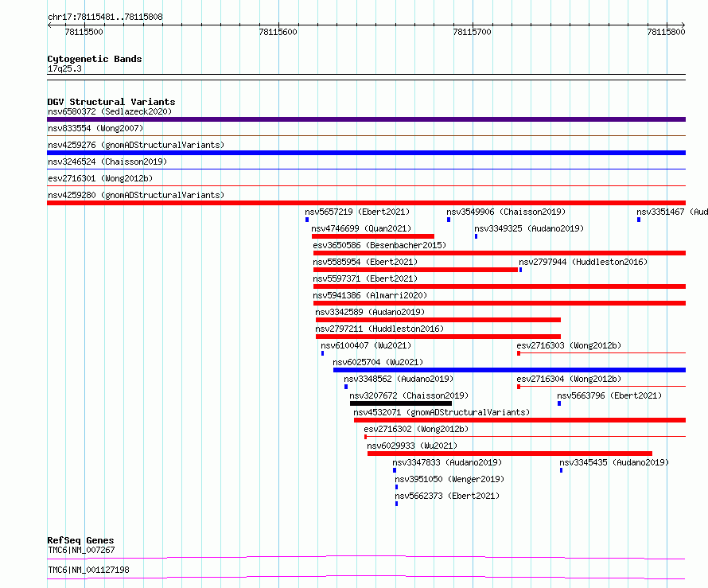The image size is (708, 588).
Task: Select the nsv6100407 (Wu2021) blue marker
Action: coord(322,353)
